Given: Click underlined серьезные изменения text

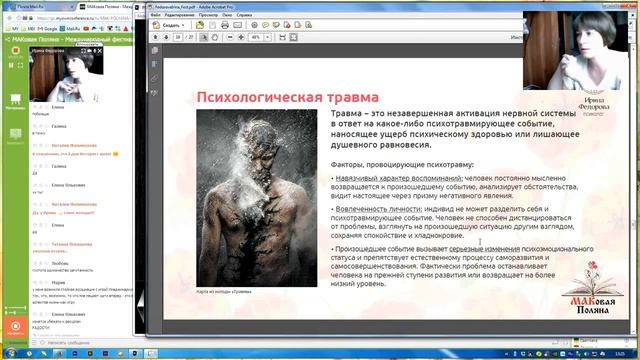Looking at the screenshot, I should coord(484,249).
